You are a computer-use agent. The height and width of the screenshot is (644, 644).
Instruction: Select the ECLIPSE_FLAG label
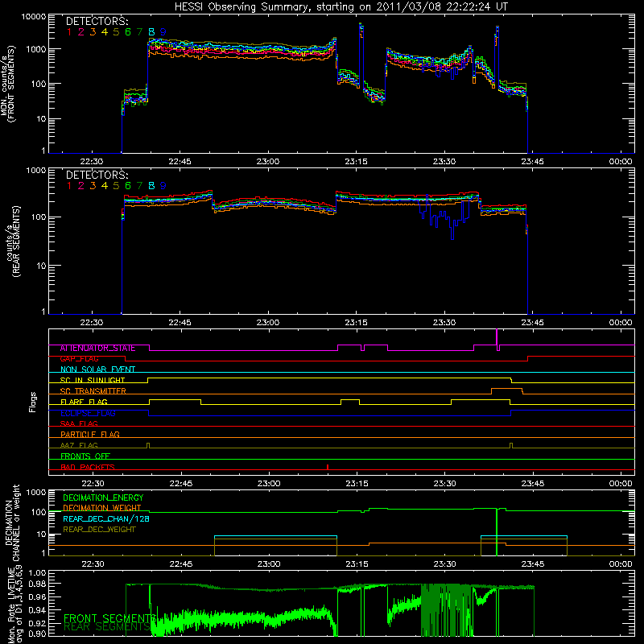pos(88,413)
